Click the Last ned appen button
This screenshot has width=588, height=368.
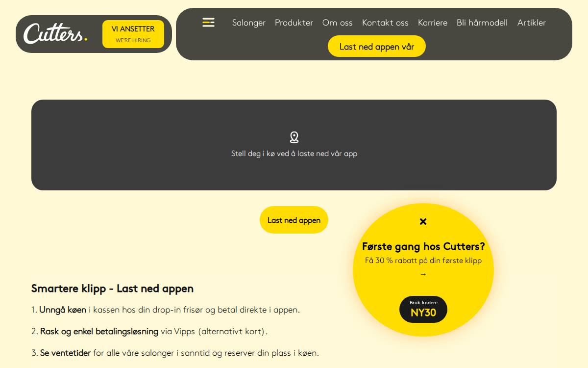294,220
